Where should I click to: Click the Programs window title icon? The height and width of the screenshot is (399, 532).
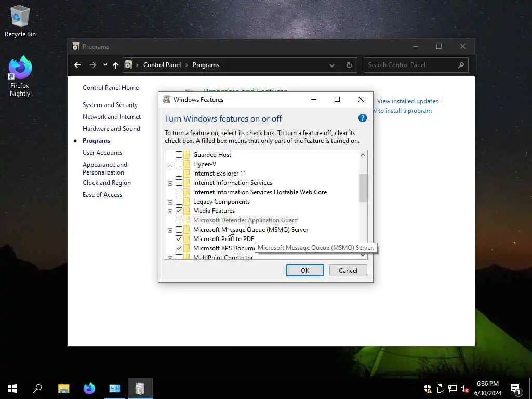pos(76,46)
